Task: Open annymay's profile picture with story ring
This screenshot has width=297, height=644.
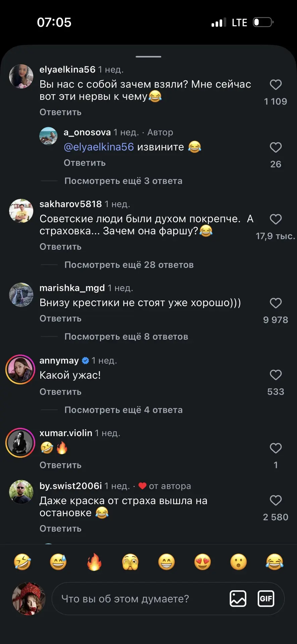Action: (20, 369)
